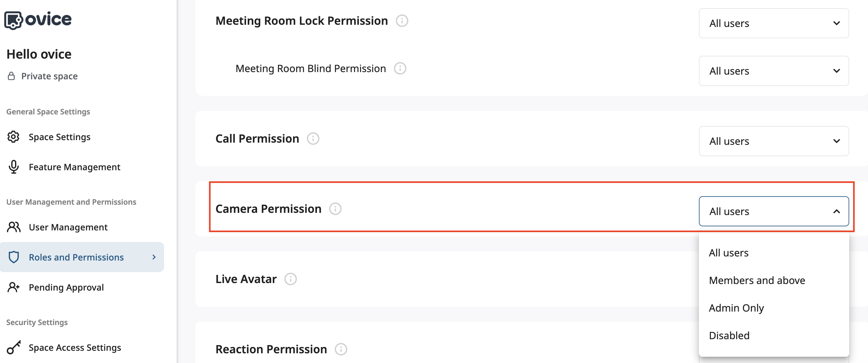Select Members and above option
The image size is (868, 363).
757,280
